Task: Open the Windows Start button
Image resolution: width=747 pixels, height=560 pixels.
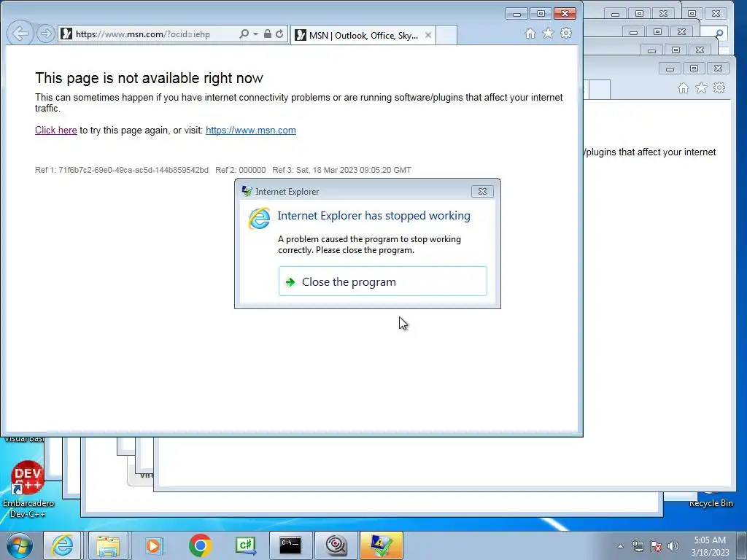Action: pos(19,545)
